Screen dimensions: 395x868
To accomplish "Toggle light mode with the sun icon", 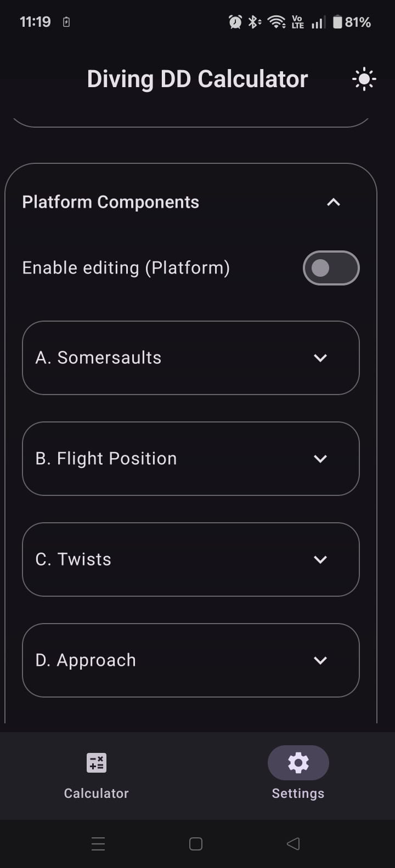I will (x=364, y=78).
